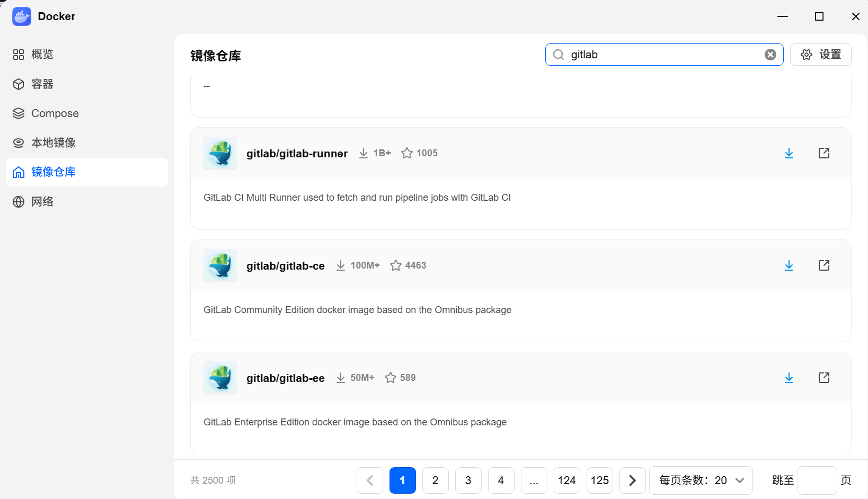Jump to results page 3
The height and width of the screenshot is (499, 868).
click(x=468, y=480)
